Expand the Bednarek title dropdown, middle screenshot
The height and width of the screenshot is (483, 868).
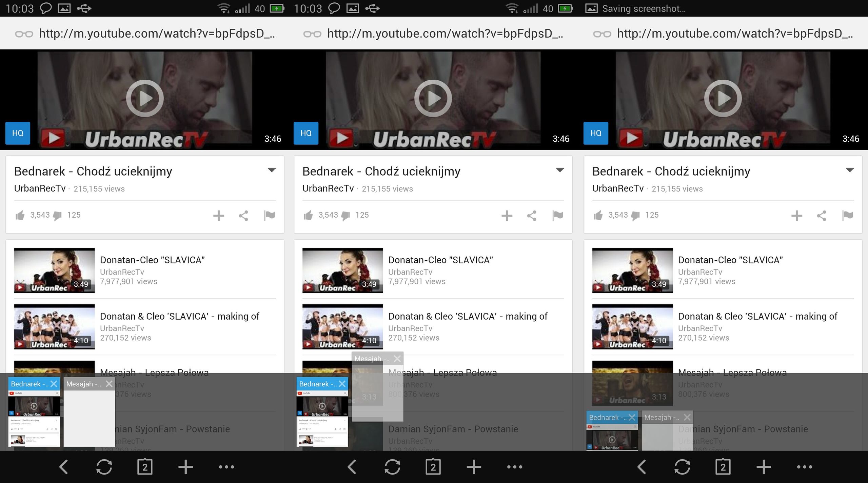click(x=560, y=170)
